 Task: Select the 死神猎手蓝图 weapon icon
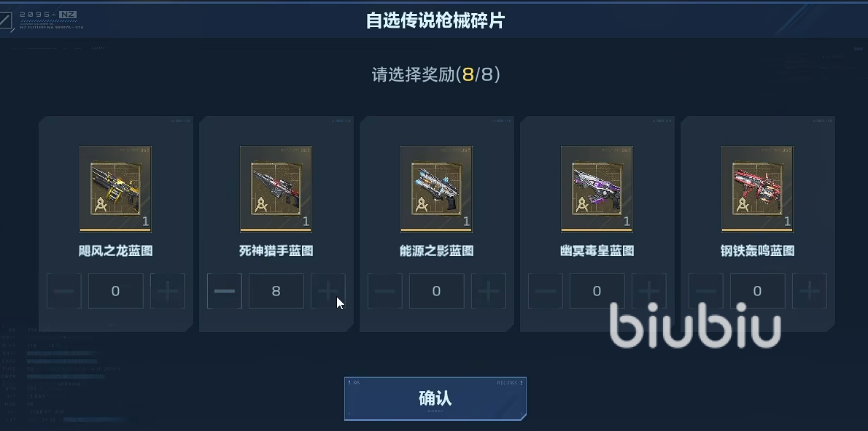pos(276,189)
